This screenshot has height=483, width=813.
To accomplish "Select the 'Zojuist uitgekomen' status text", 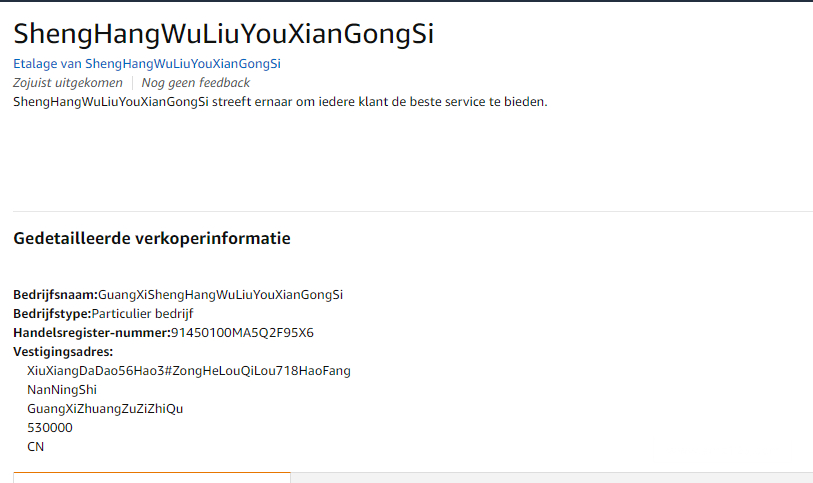I will pyautogui.click(x=68, y=83).
